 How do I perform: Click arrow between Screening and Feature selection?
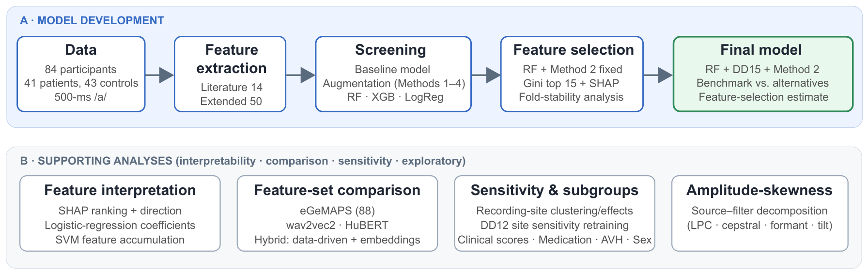click(486, 75)
